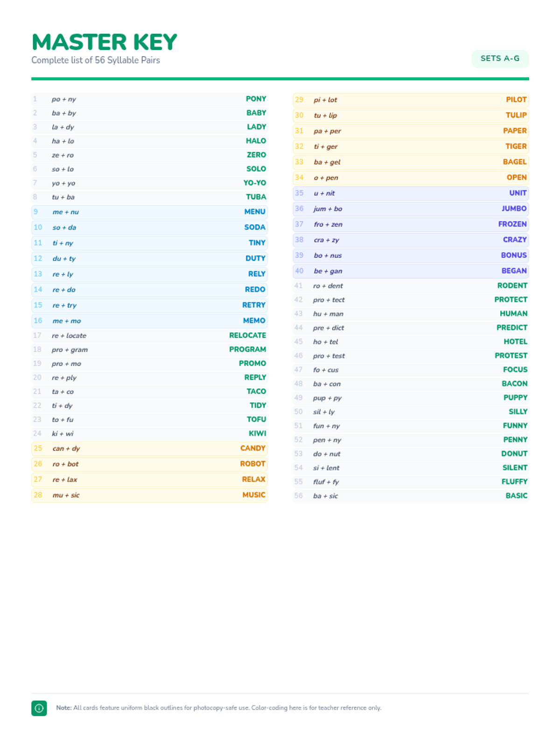This screenshot has height=747, width=560.
Task: Click the MASTER KEY title
Action: (104, 42)
